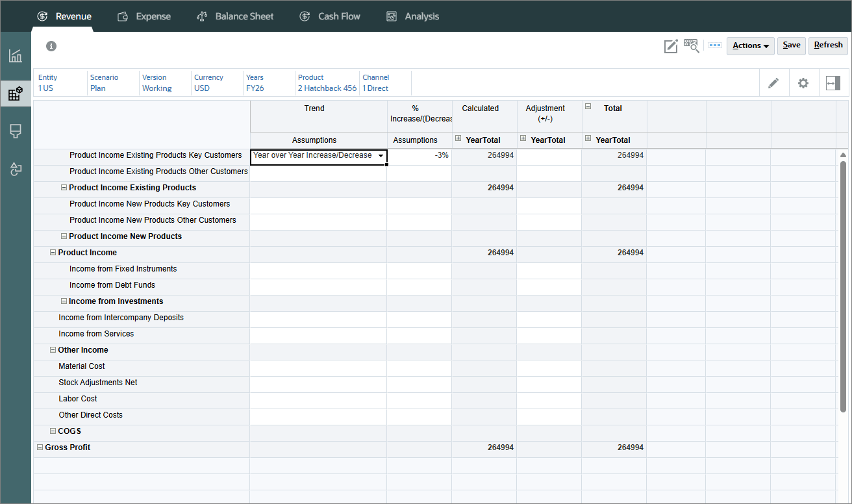This screenshot has width=852, height=504.
Task: Click the Balance Sheet scales icon
Action: [x=202, y=16]
